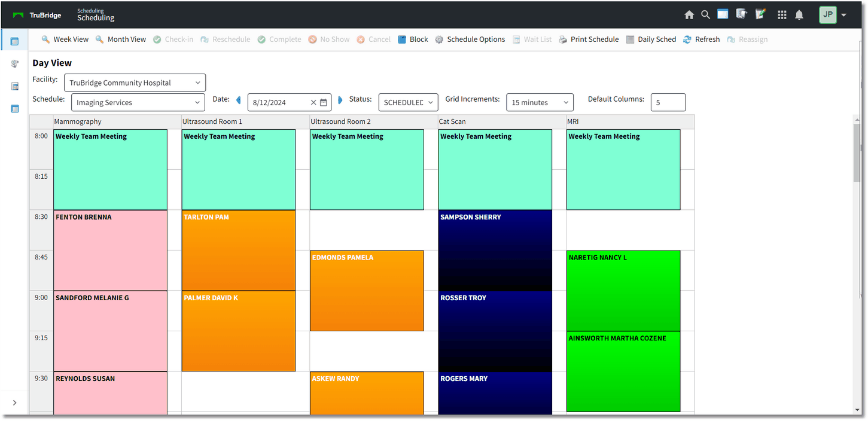868x421 pixels.
Task: Go to the next date arrow
Action: coord(340,100)
